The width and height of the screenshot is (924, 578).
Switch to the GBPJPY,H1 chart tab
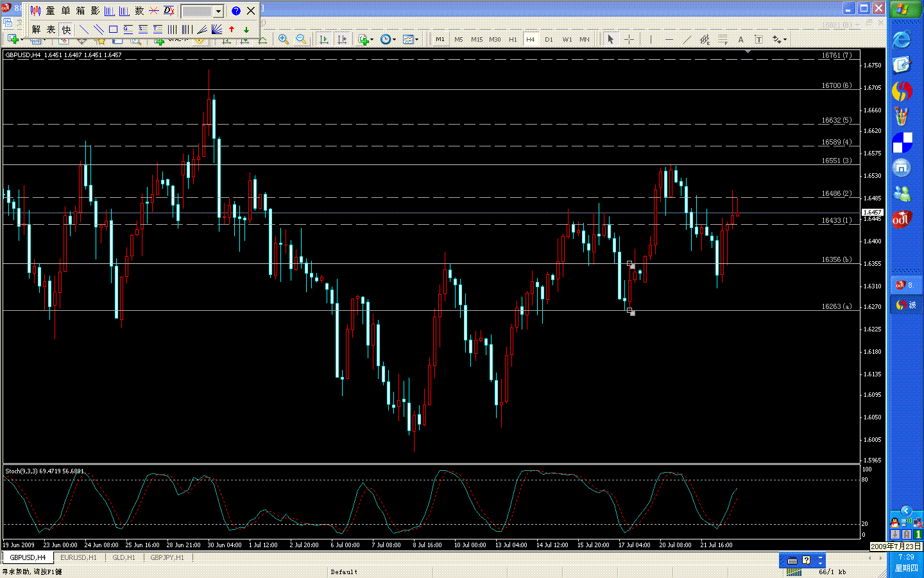[167, 557]
